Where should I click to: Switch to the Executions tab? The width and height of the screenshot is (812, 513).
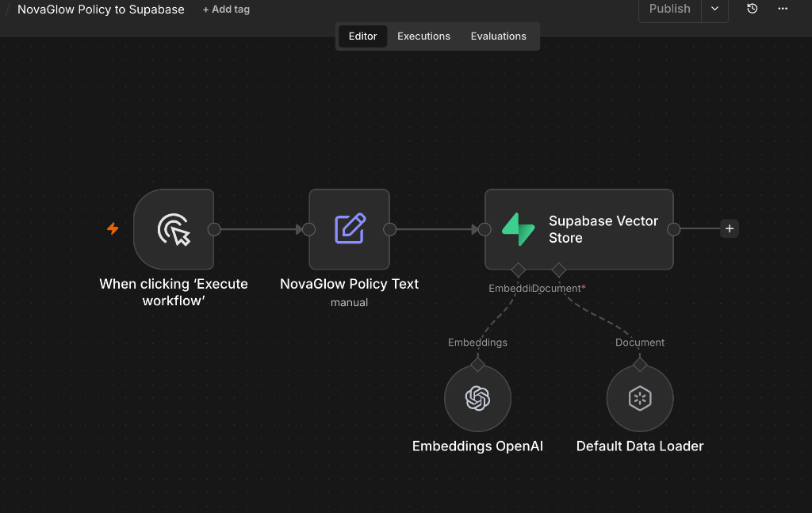tap(423, 36)
